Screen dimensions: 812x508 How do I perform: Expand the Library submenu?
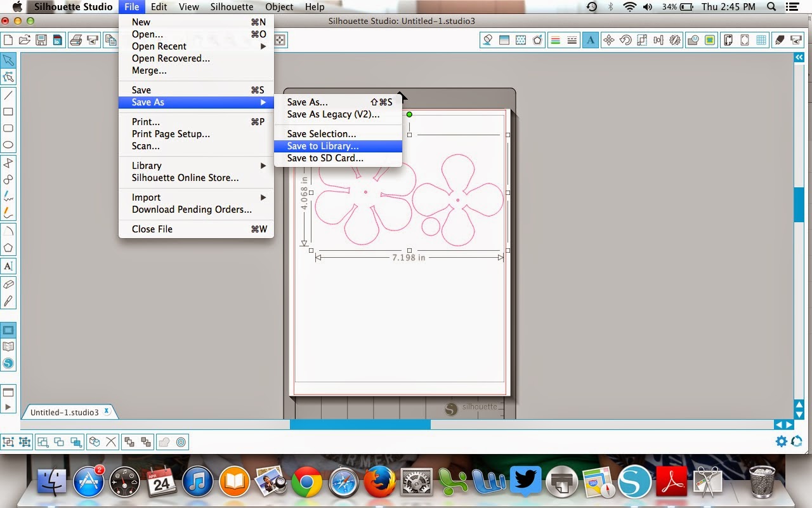pos(196,166)
